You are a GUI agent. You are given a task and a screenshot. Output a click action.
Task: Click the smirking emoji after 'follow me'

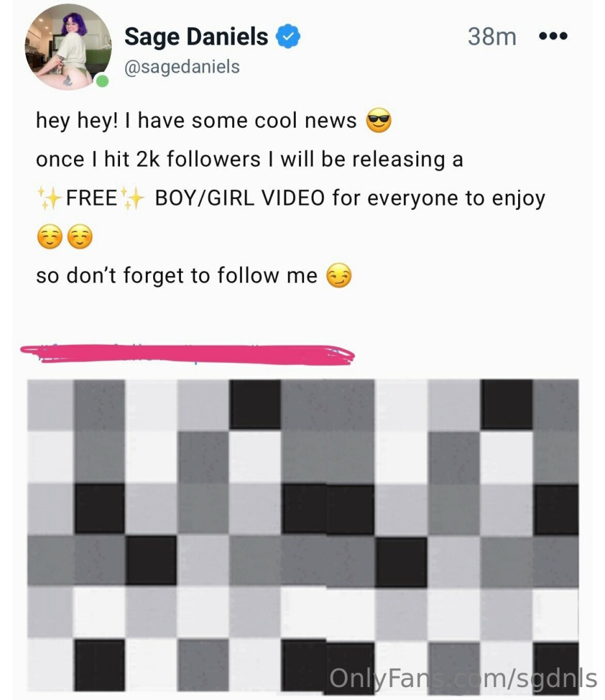(339, 275)
